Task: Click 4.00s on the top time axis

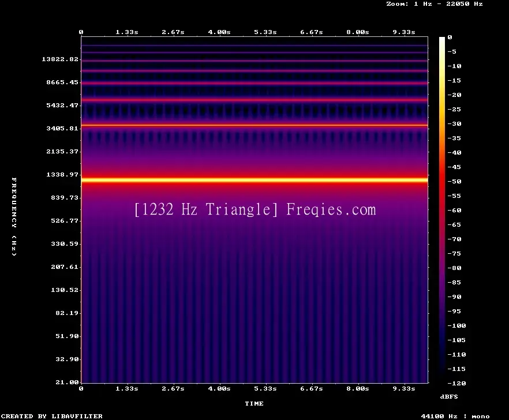Action: click(x=219, y=32)
